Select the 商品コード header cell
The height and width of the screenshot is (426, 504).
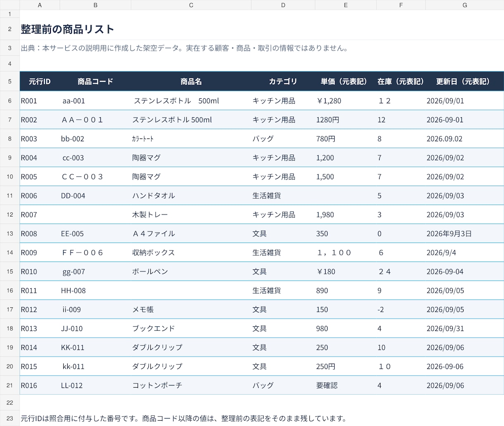95,81
